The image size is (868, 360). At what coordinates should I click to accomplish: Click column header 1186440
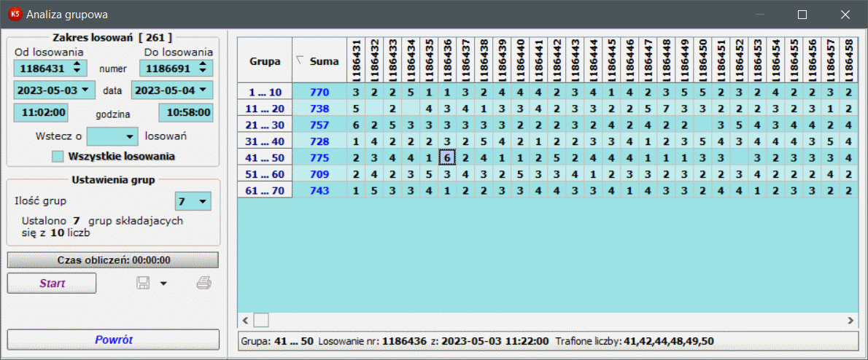tap(520, 60)
